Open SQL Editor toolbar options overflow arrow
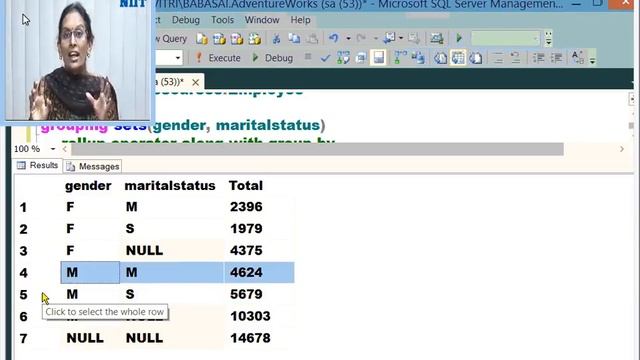Viewport: 640px width, 360px height. [x=592, y=59]
